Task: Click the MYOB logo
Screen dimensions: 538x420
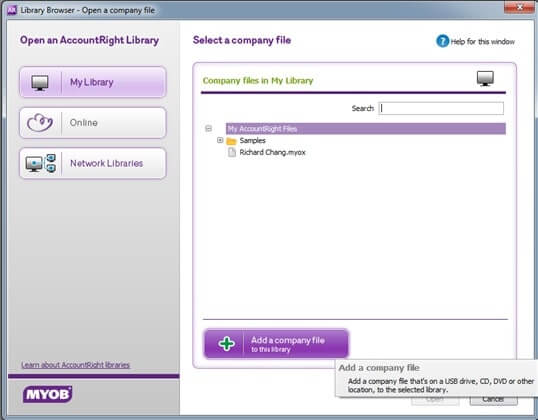Action: pyautogui.click(x=47, y=394)
